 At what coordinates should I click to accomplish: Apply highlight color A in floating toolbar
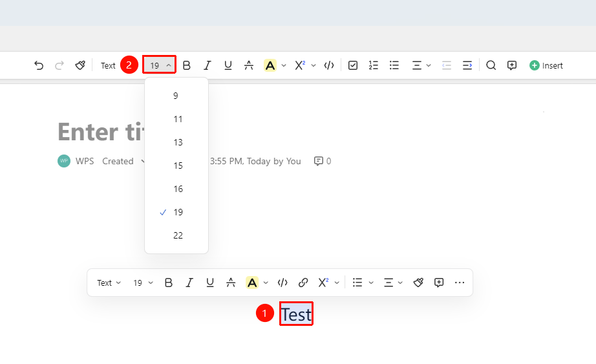tap(252, 283)
